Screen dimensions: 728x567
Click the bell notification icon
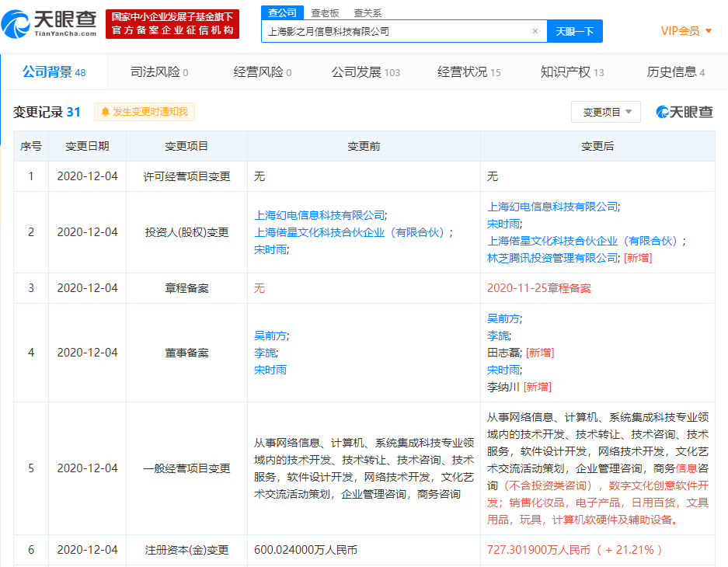105,112
